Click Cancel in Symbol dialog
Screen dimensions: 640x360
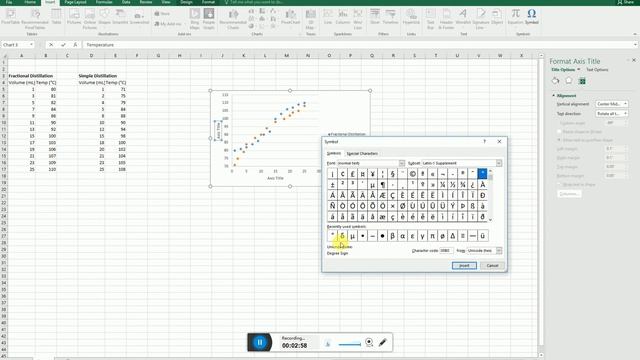492,265
